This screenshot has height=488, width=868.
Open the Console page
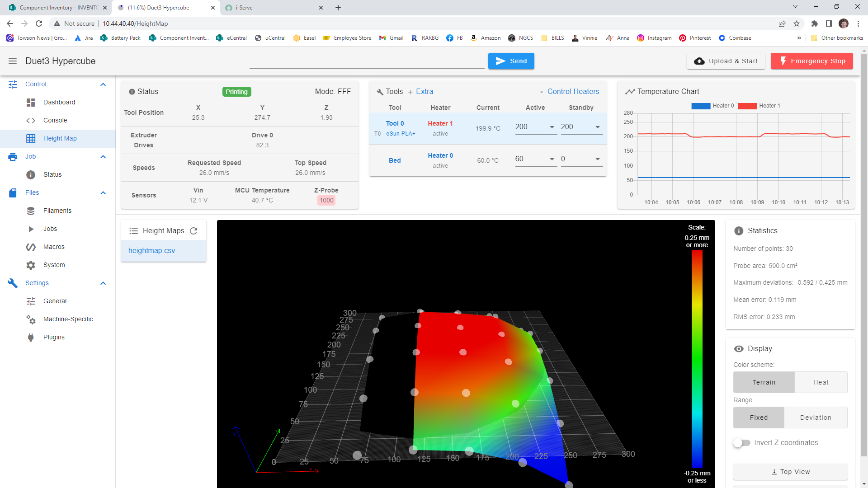pos(58,121)
